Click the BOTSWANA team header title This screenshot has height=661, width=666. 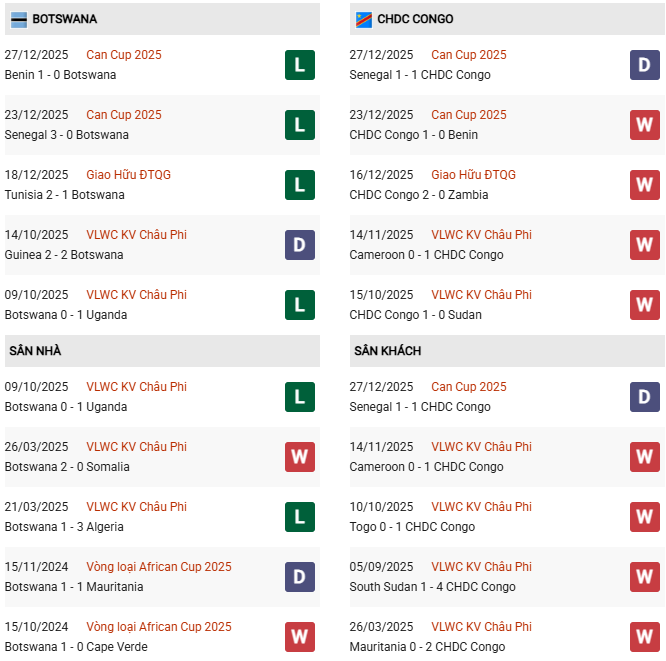(x=64, y=19)
